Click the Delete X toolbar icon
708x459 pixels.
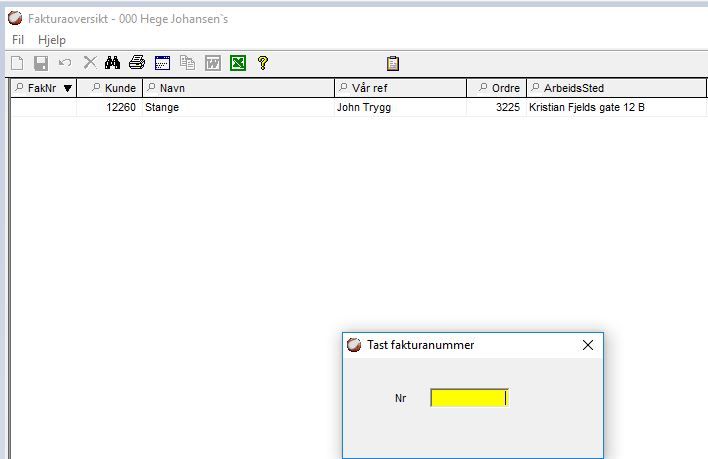coord(90,62)
